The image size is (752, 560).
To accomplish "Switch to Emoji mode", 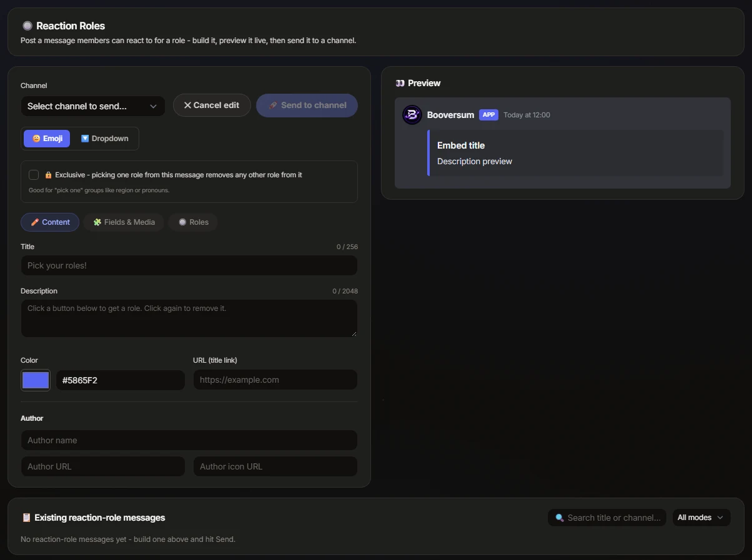I will [47, 139].
